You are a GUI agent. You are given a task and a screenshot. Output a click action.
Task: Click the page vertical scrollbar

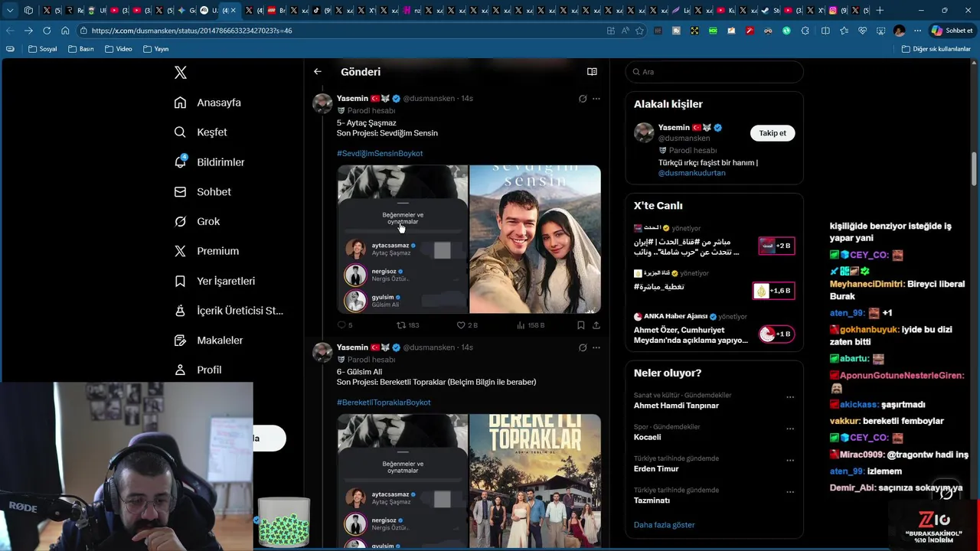(x=975, y=168)
